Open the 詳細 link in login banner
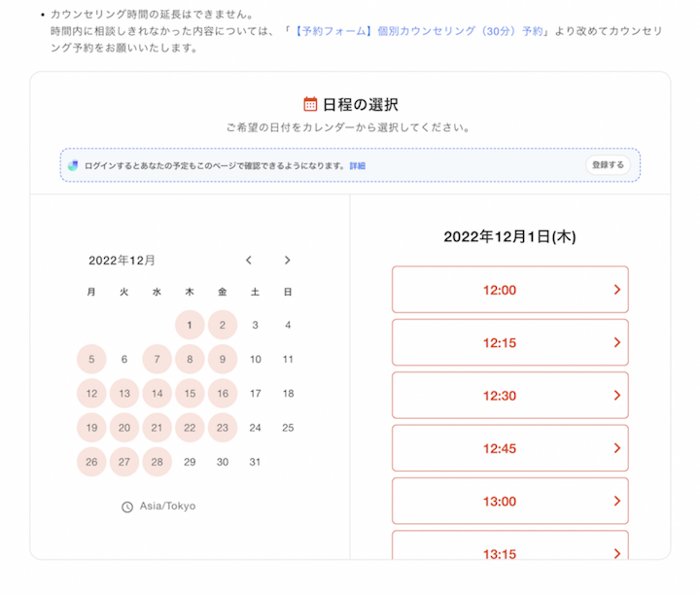Image resolution: width=700 pixels, height=595 pixels. coord(358,166)
